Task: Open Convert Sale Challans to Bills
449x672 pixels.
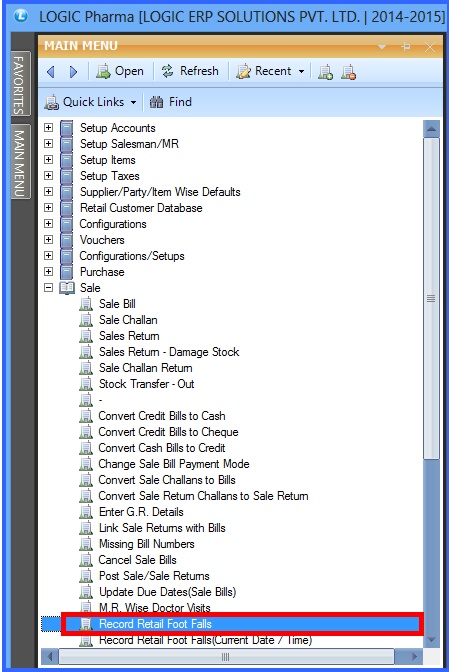Action: [x=167, y=480]
